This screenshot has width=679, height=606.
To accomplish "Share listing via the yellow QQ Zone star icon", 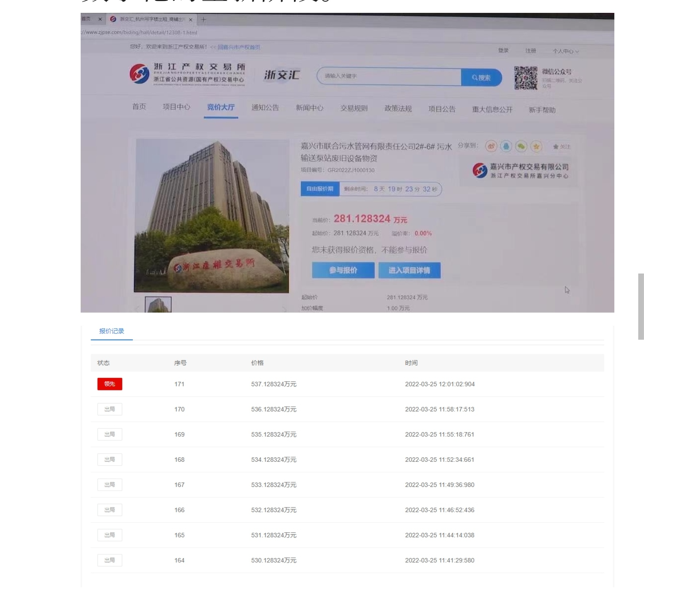I will [536, 147].
